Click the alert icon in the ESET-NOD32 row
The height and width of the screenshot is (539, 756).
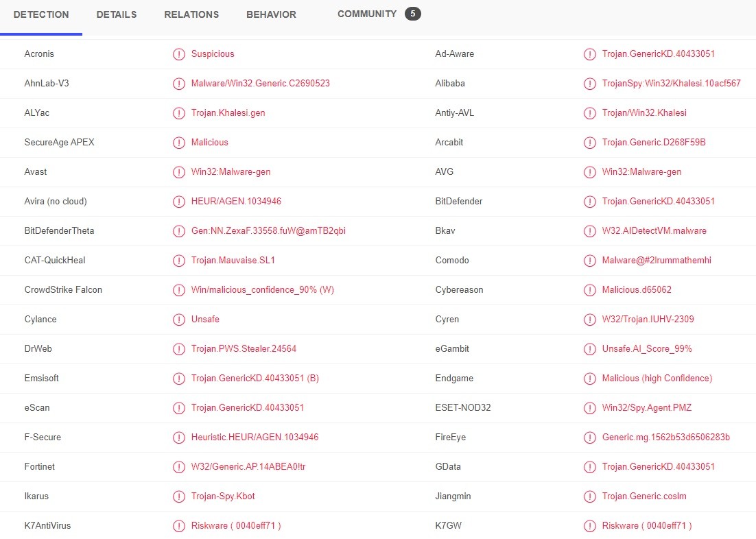click(x=590, y=408)
